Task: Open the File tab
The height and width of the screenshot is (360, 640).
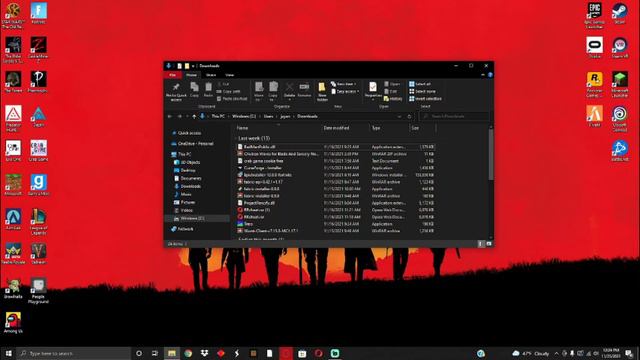Action: [x=173, y=75]
